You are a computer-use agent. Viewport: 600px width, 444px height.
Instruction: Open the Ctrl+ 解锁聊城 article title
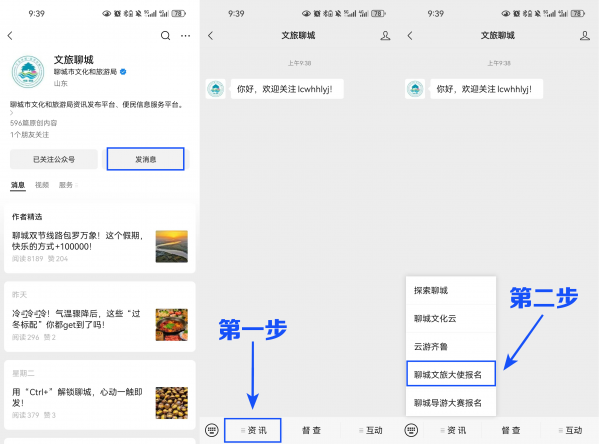tap(75, 397)
